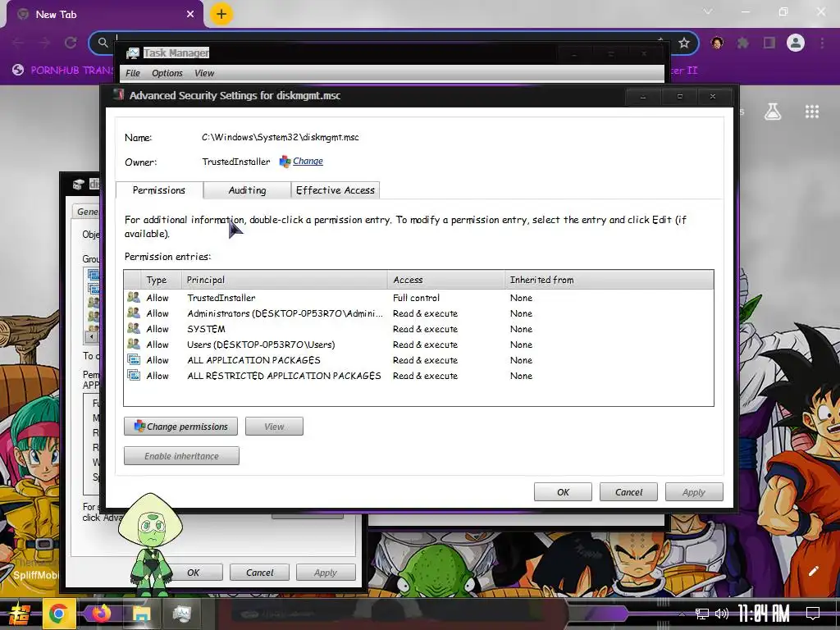Click OK in the properties dialog behind
840x630 pixels.
coord(193,572)
